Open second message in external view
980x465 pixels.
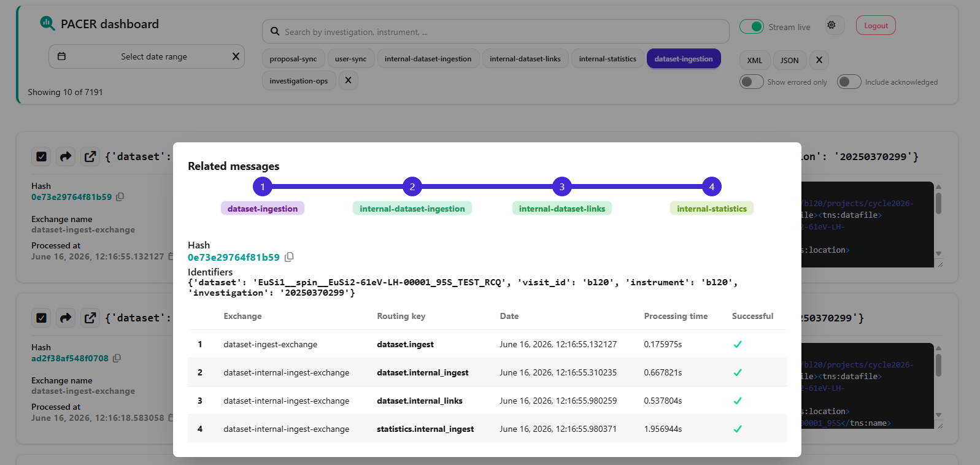[90, 318]
